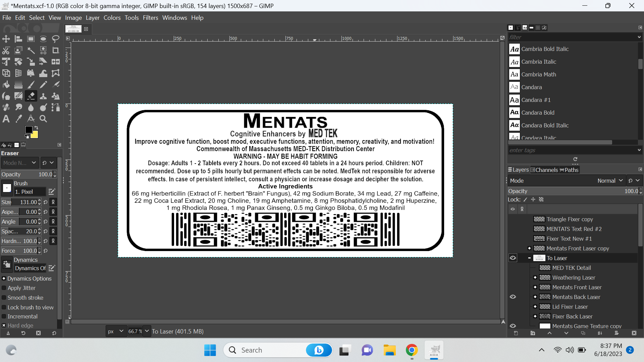
Task: Enable Smooth stroke checkbox
Action: click(4, 298)
